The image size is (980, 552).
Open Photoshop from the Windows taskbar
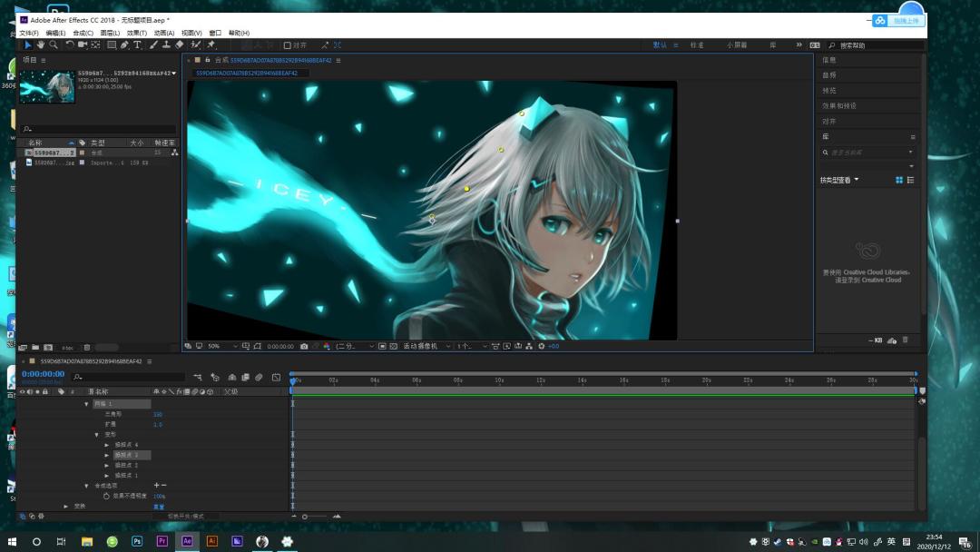tap(137, 541)
